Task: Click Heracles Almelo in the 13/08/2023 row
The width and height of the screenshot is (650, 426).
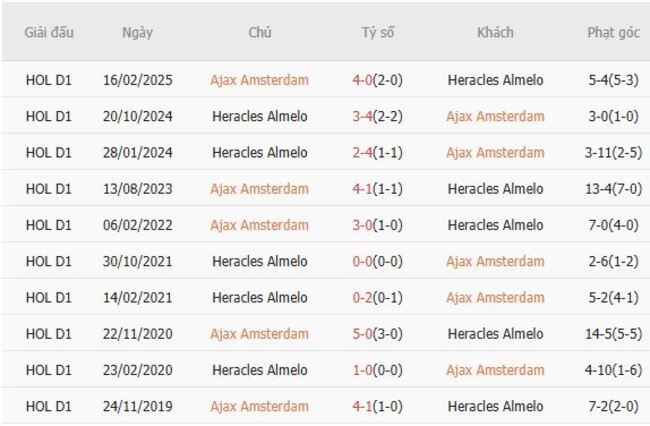Action: coord(495,189)
